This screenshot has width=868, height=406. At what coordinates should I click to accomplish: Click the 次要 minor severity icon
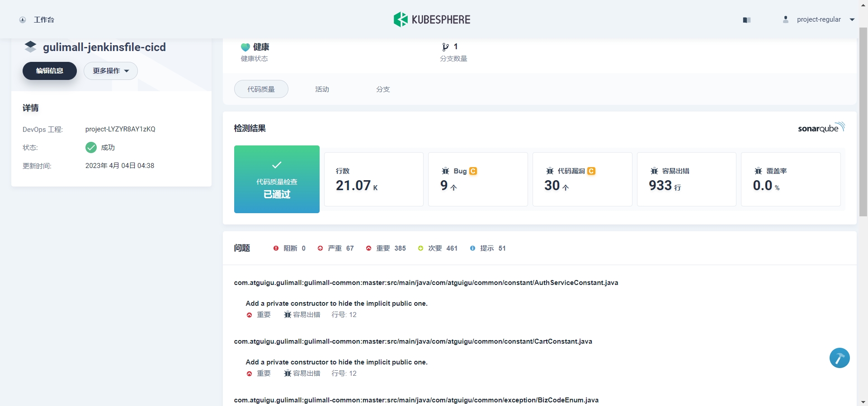pos(420,248)
